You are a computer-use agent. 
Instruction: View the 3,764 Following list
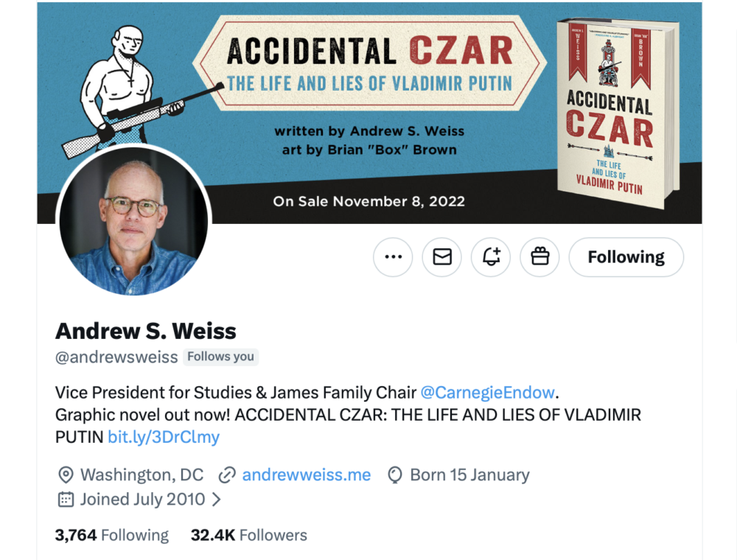tap(112, 535)
